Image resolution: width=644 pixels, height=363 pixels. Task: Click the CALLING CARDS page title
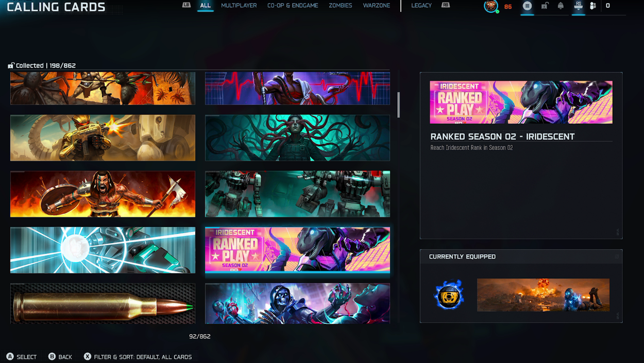tap(56, 7)
